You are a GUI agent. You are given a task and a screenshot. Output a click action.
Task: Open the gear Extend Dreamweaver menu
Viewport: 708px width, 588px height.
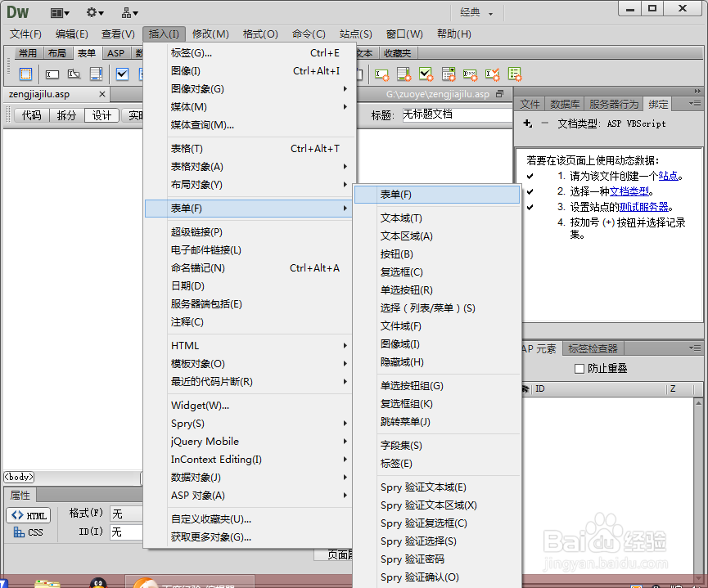tap(95, 12)
